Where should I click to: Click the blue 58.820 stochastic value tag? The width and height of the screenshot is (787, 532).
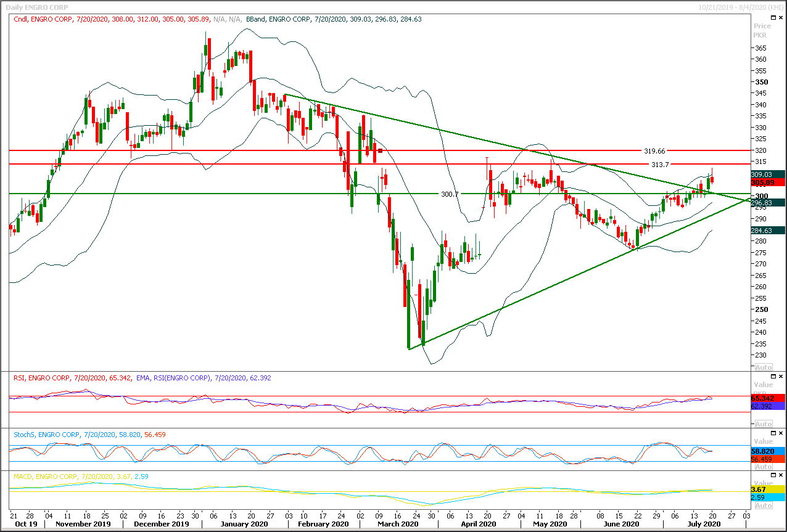point(768,451)
